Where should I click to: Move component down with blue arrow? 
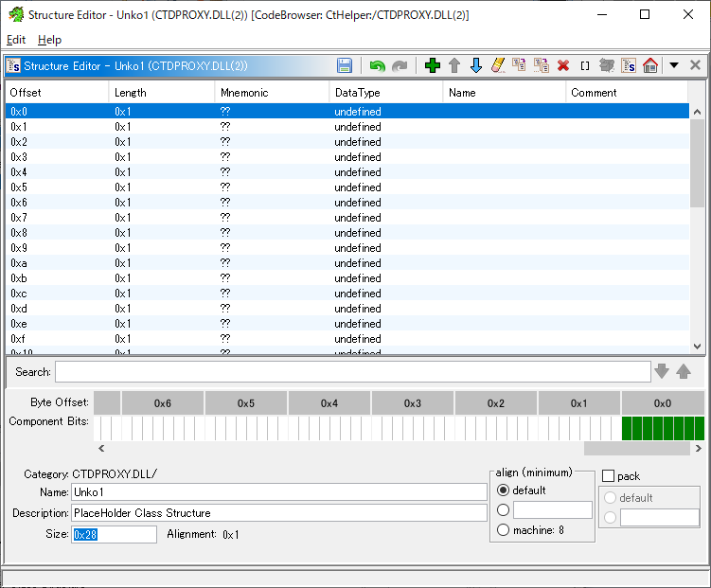[476, 65]
